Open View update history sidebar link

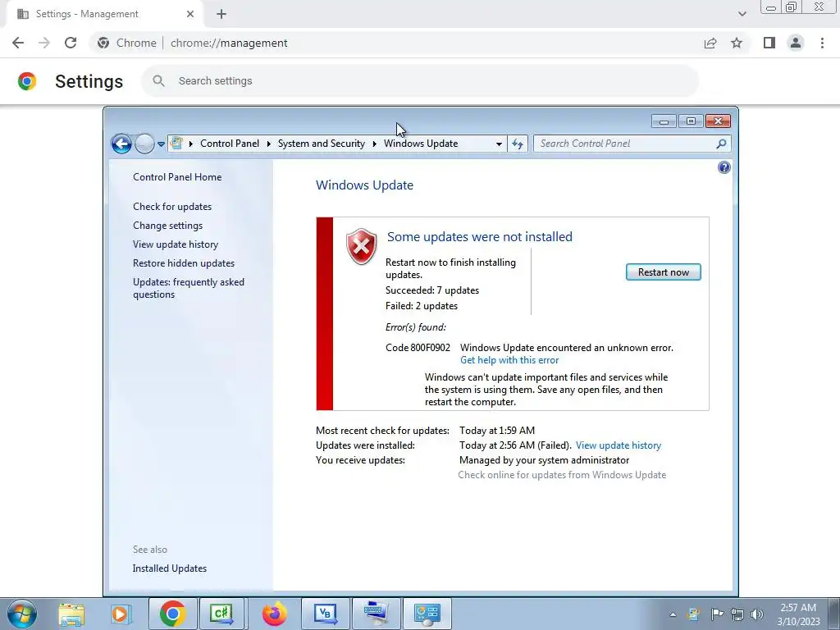pos(176,244)
